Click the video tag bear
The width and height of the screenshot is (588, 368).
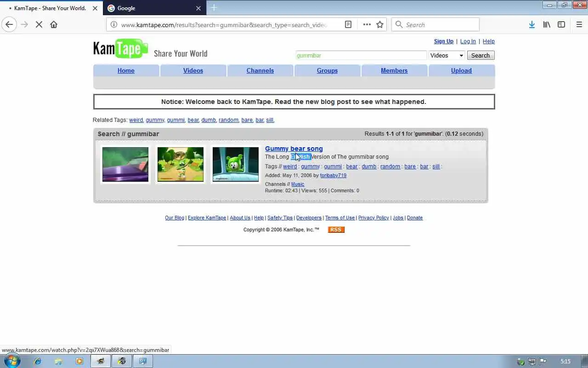pos(352,167)
